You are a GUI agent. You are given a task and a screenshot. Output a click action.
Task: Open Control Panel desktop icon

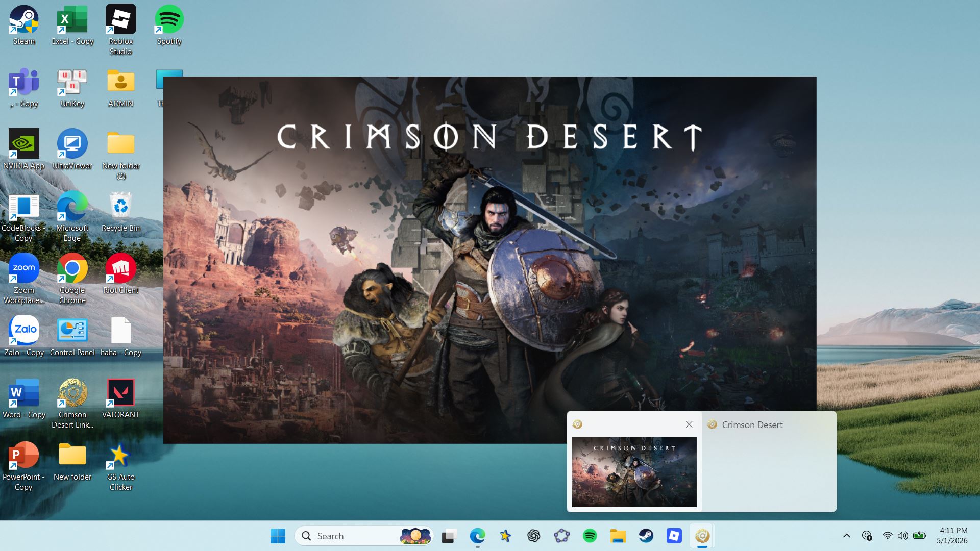tap(72, 336)
